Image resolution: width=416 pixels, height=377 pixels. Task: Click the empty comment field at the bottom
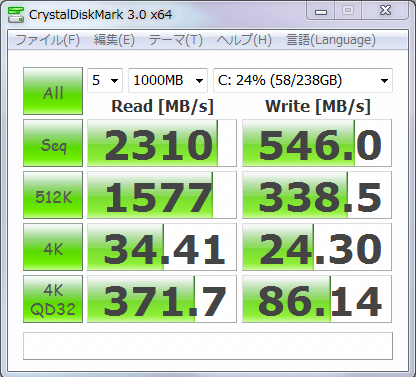208,346
